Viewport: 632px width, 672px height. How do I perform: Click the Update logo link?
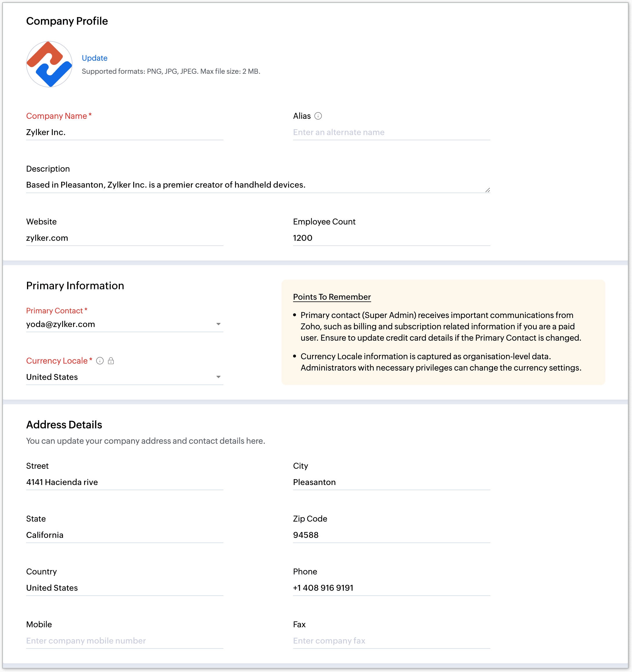click(x=95, y=58)
